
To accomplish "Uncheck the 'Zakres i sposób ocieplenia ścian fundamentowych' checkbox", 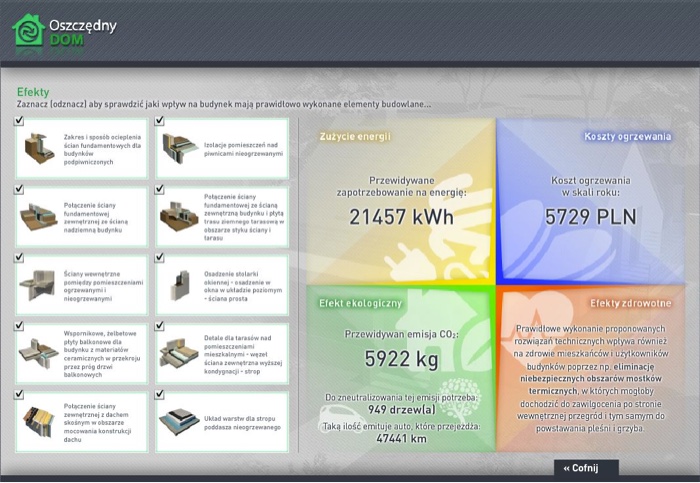I will 19,121.
